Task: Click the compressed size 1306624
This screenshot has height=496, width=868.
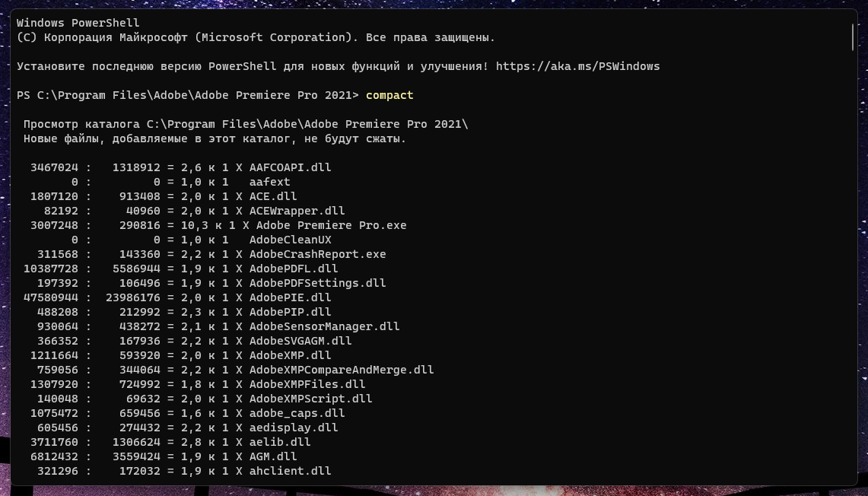Action: click(136, 440)
